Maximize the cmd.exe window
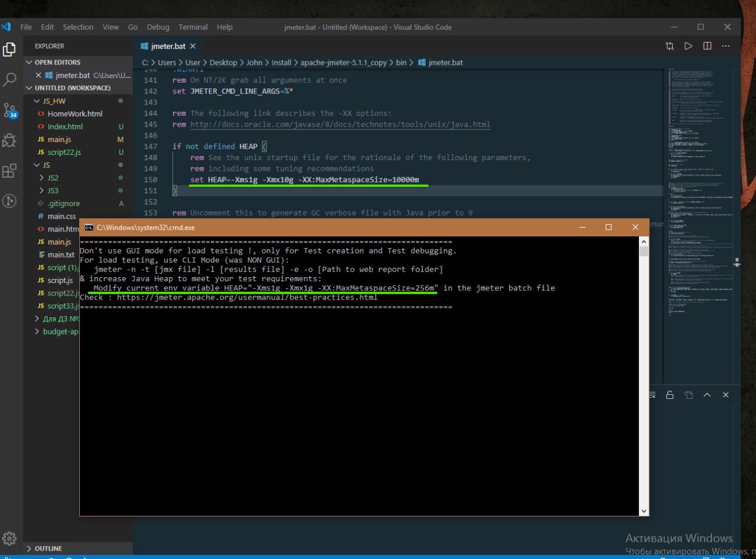The width and height of the screenshot is (756, 559). tap(608, 227)
